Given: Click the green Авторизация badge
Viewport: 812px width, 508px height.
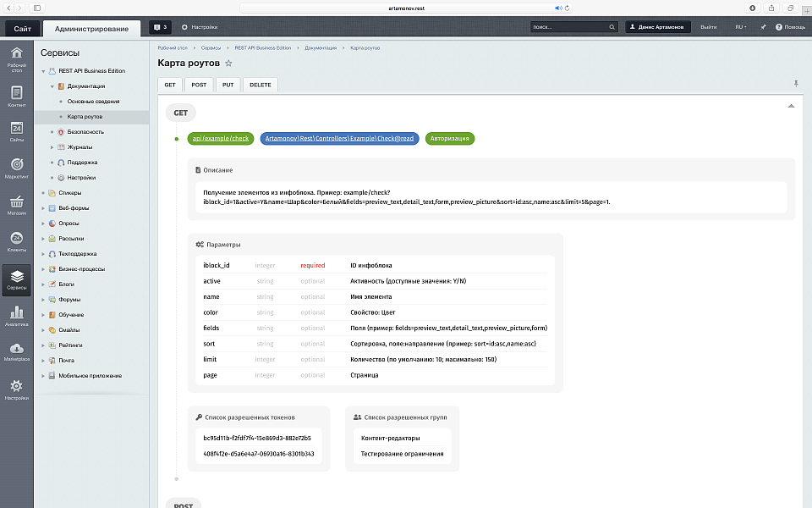Looking at the screenshot, I should 450,138.
